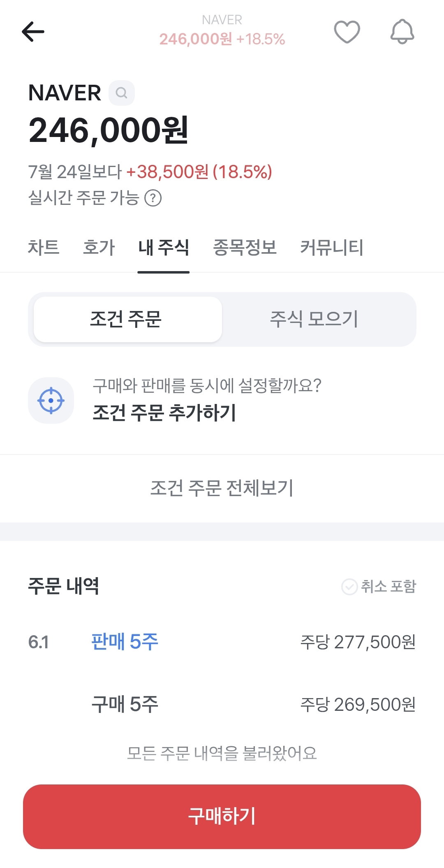The image size is (444, 868).
Task: Expand 조건 주문 전체보기
Action: pos(222,488)
